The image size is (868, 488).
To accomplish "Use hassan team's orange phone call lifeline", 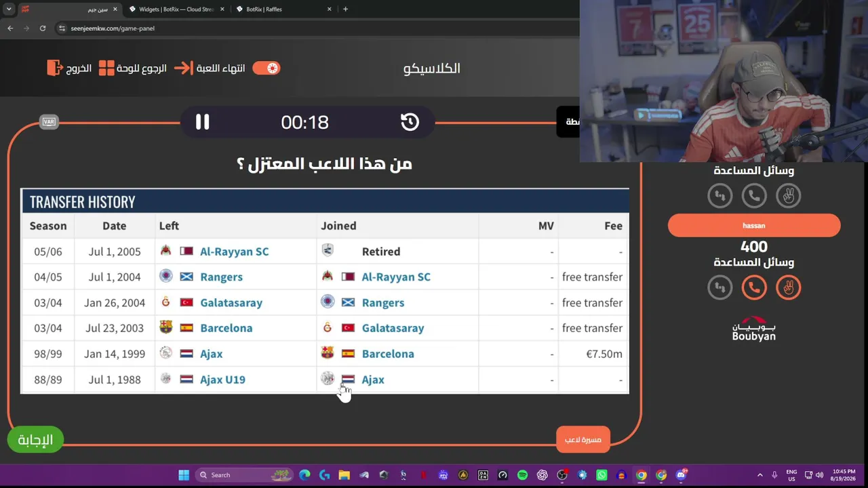I will point(754,287).
